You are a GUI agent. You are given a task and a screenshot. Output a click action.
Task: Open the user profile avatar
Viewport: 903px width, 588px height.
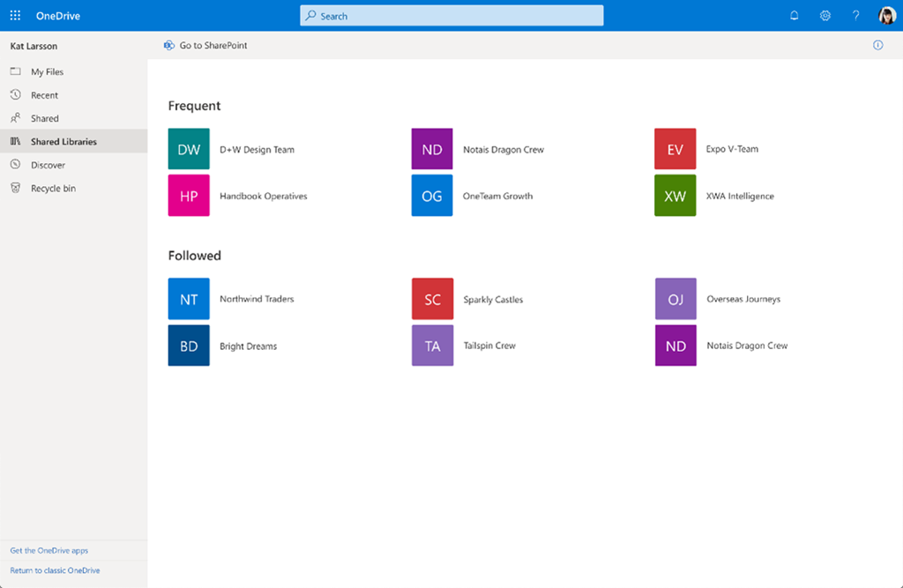(887, 16)
